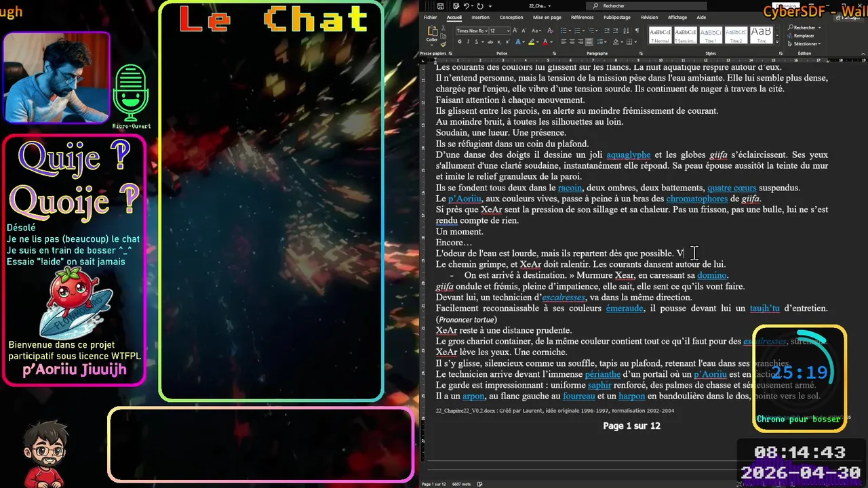
Task: Align text to the right
Action: [580, 42]
